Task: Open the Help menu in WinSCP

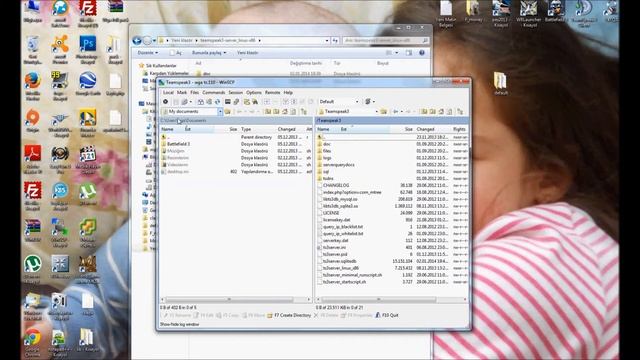Action: (x=288, y=93)
